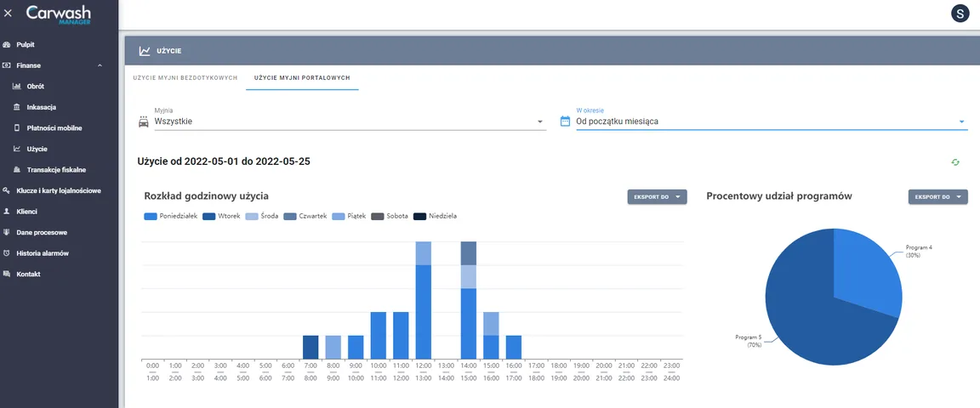Open Klucze i karty lojalnościowe
Screen dimensions: 980x408
59,190
